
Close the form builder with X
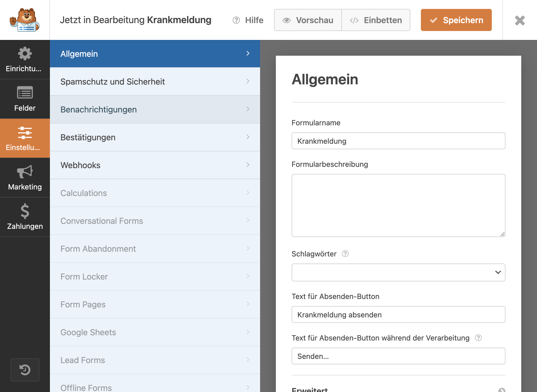click(x=520, y=20)
